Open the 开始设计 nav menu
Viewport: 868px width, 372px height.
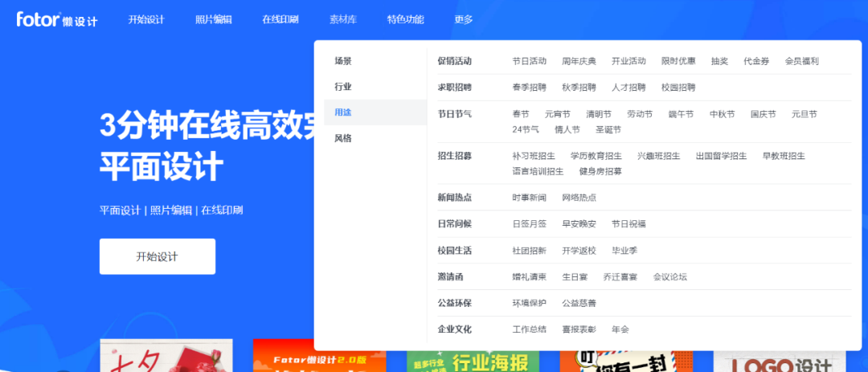pyautogui.click(x=146, y=20)
